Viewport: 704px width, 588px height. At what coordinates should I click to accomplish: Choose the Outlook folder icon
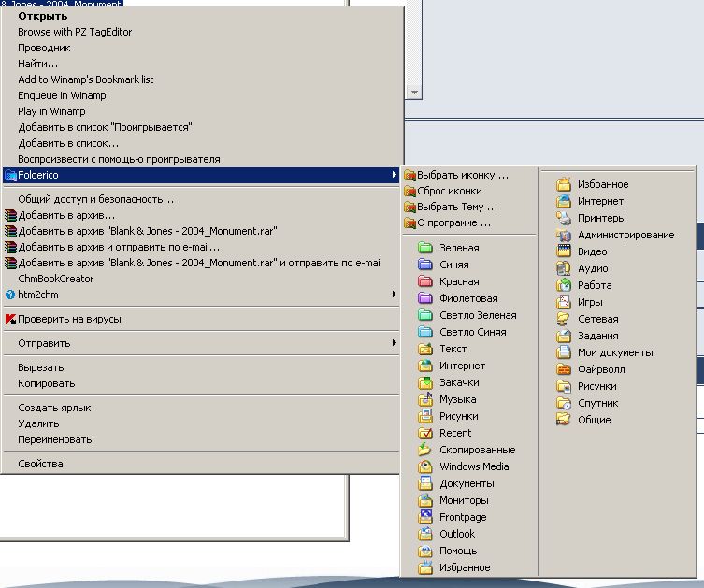coord(424,534)
